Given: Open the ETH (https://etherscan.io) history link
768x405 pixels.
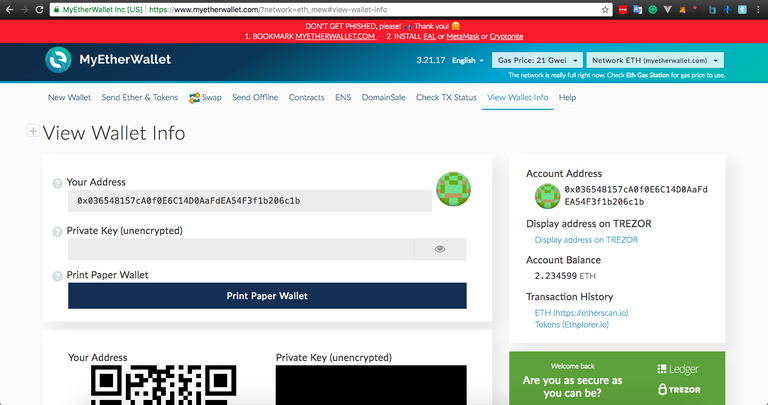Looking at the screenshot, I should (581, 313).
